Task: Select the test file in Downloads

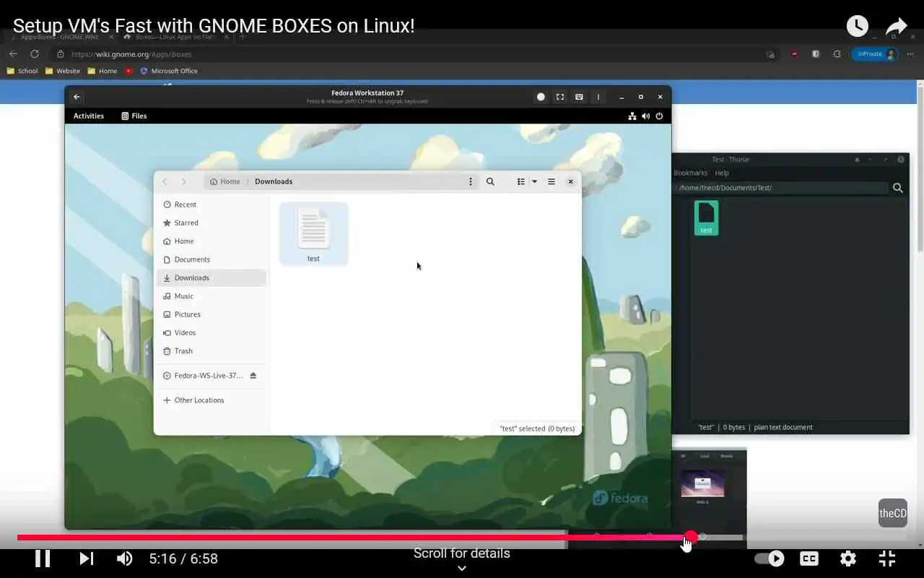Action: [313, 234]
